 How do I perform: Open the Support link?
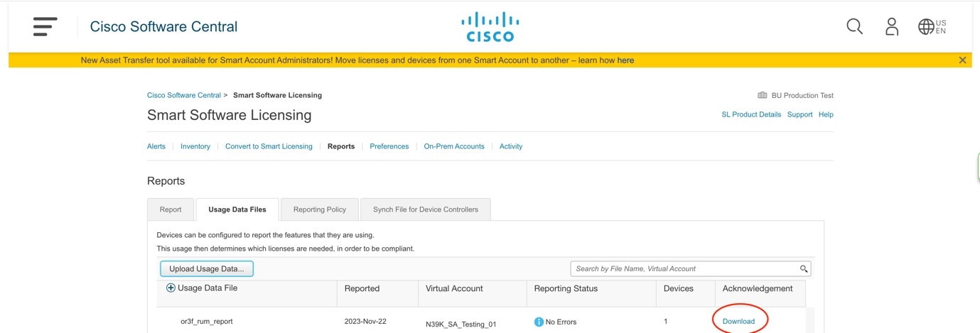point(799,114)
